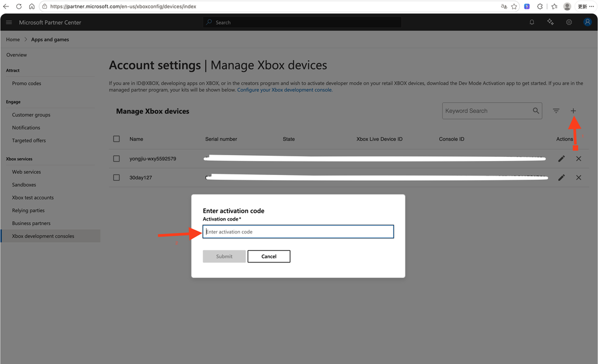Remove the 30day127 device

click(x=579, y=177)
